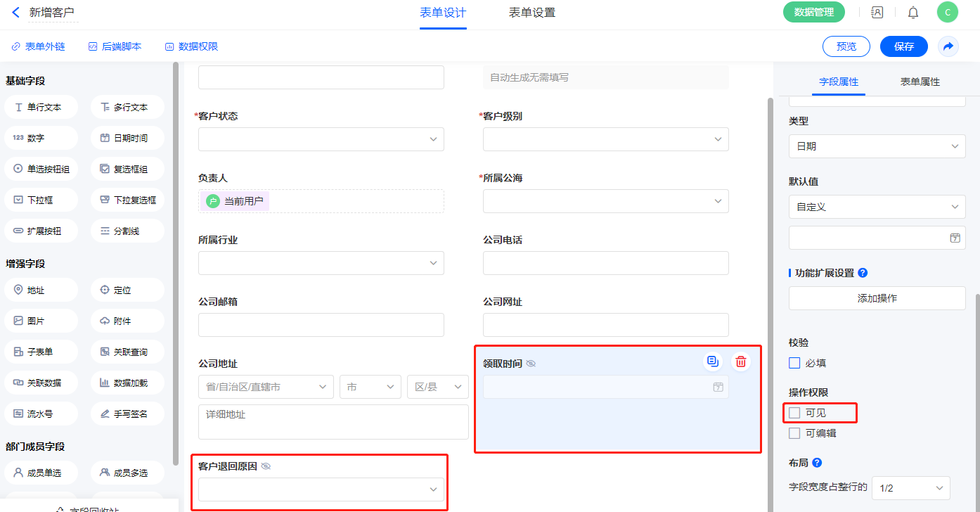
Task: Click the red delete icon on 领取时间 field
Action: 740,361
